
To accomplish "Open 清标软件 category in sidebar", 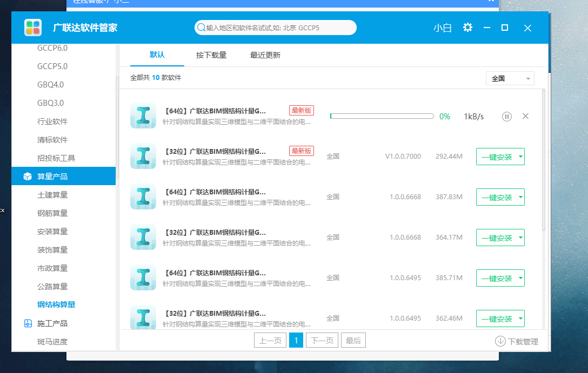I will 52,140.
